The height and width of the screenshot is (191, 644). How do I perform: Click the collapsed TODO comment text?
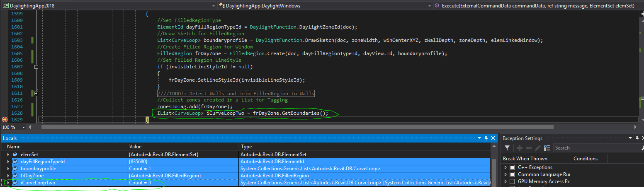236,93
